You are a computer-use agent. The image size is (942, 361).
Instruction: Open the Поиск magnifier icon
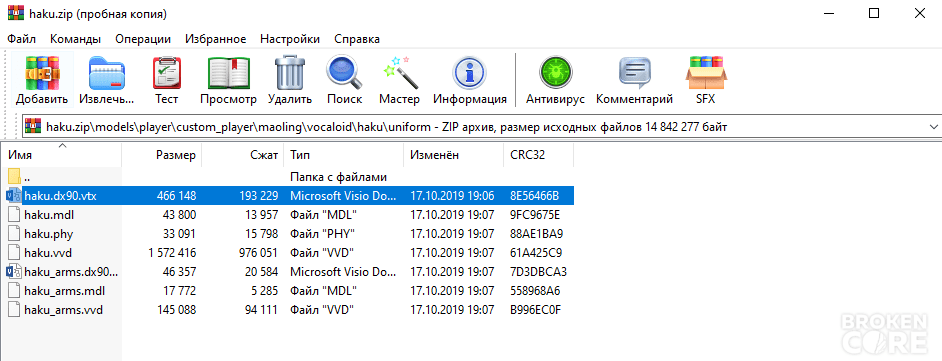tap(345, 73)
